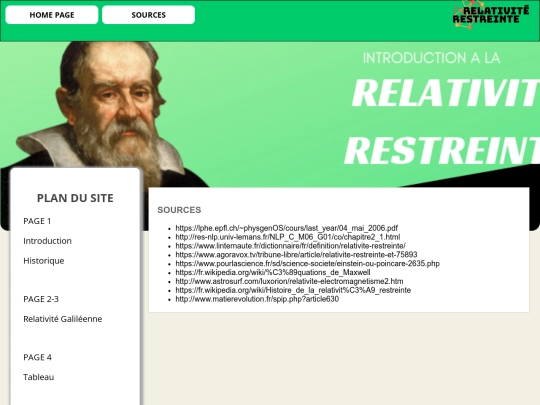Click the Wikipedia Équations de Maxwell source
The width and height of the screenshot is (540, 405).
click(273, 272)
